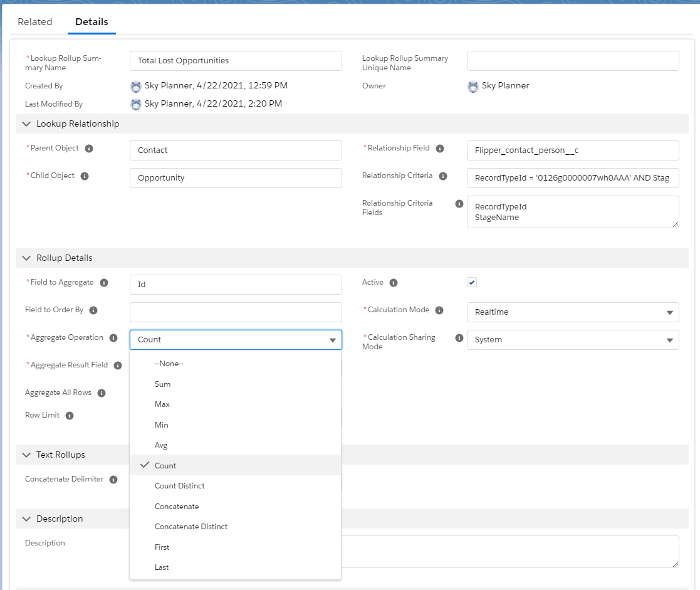Click info icon beside Calculation Mode label
Viewport: 700px width, 590px height.
click(x=439, y=310)
